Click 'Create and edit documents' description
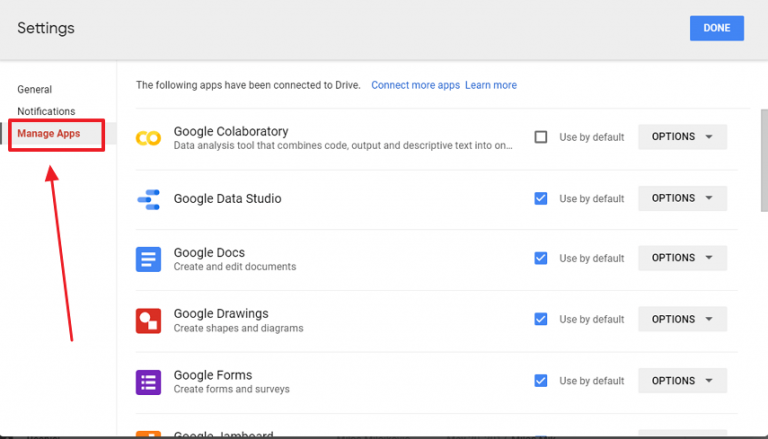 [x=235, y=267]
